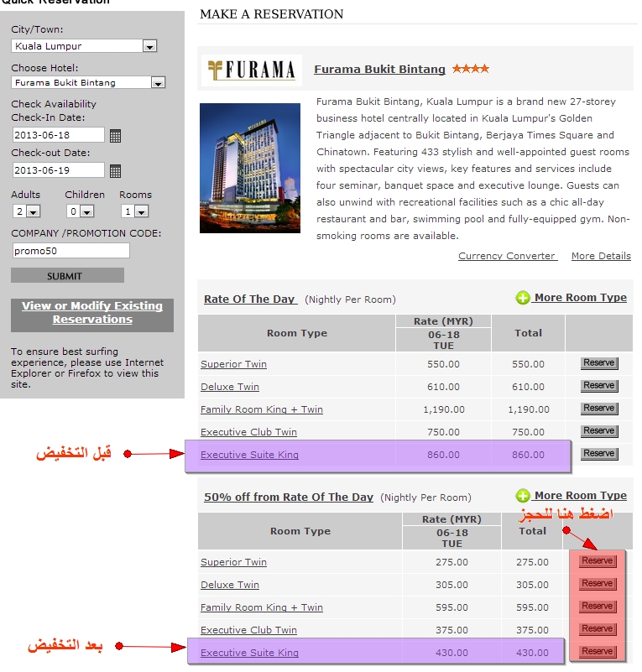The height and width of the screenshot is (672, 642).
Task: Reserve Executive Club Twin at 750.00
Action: (x=599, y=430)
